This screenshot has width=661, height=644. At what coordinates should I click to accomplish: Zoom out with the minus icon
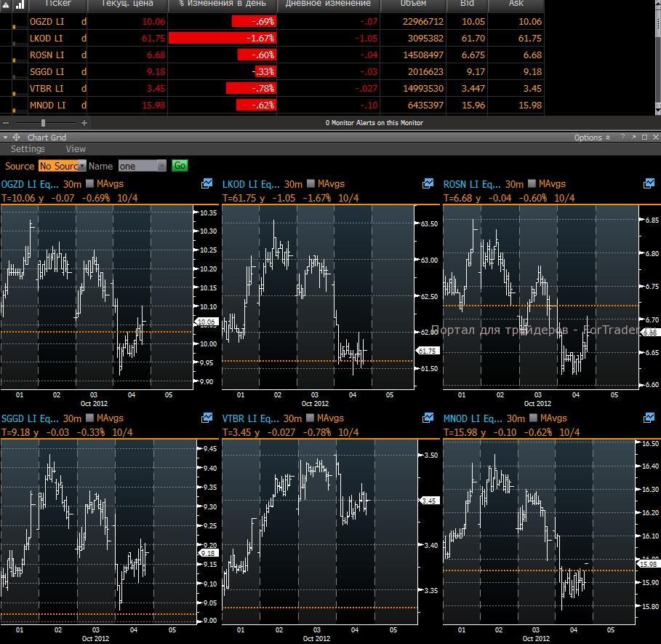[6, 123]
